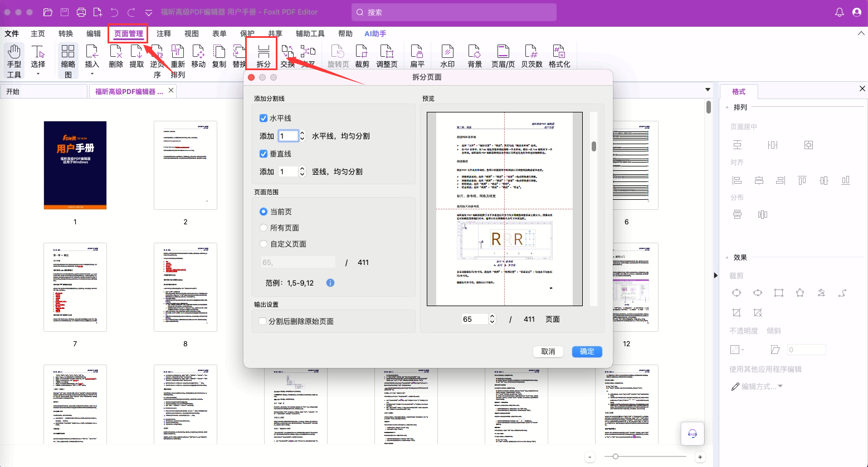Click the thumbnail panel vertical scrollbar
The width and height of the screenshot is (868, 467).
pyautogui.click(x=709, y=107)
